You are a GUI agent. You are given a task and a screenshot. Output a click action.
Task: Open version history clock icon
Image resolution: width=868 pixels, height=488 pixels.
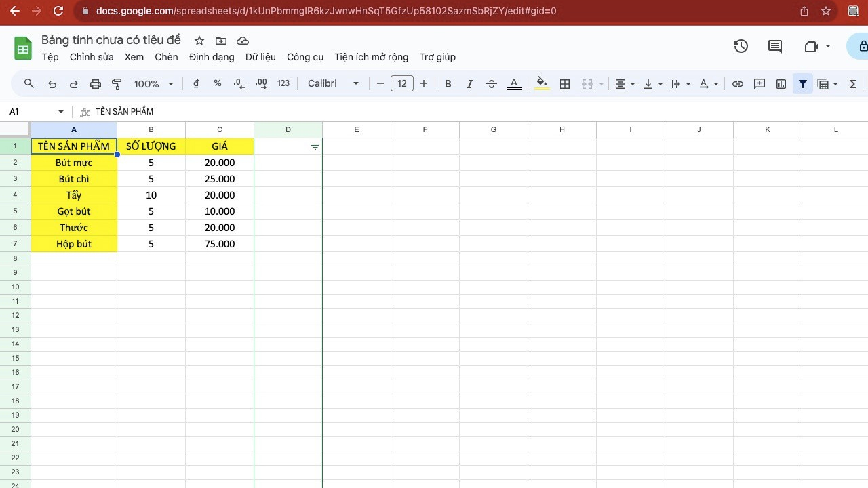(741, 46)
